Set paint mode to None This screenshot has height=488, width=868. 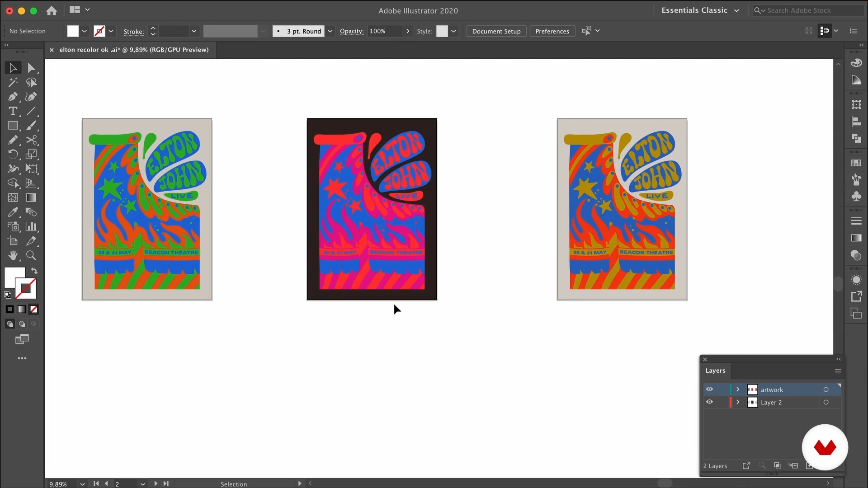tap(34, 310)
